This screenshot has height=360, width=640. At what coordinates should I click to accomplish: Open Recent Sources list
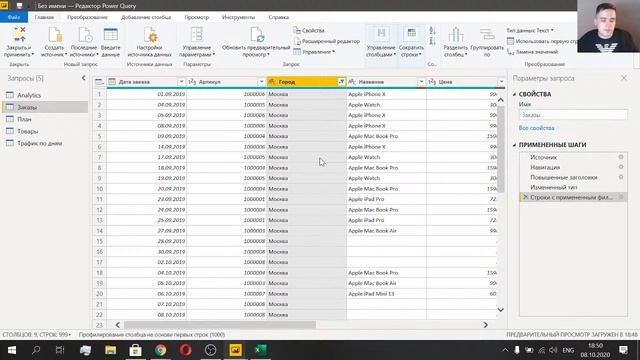tap(84, 42)
